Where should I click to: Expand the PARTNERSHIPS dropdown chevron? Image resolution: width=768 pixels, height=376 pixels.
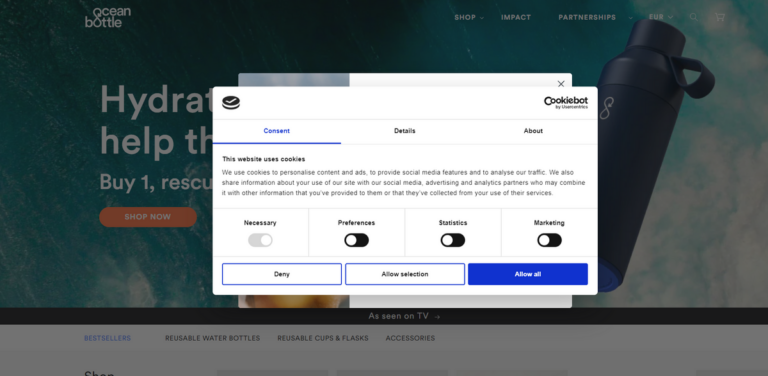click(630, 18)
